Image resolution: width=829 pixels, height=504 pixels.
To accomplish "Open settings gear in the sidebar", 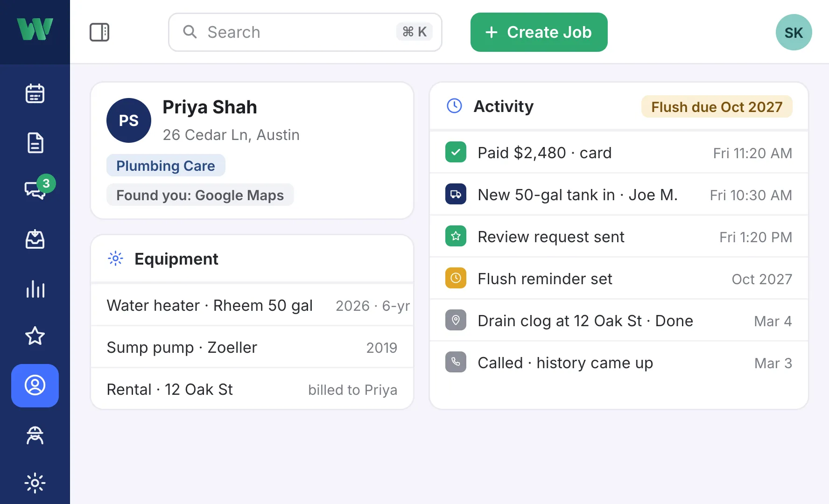I will click(x=35, y=483).
